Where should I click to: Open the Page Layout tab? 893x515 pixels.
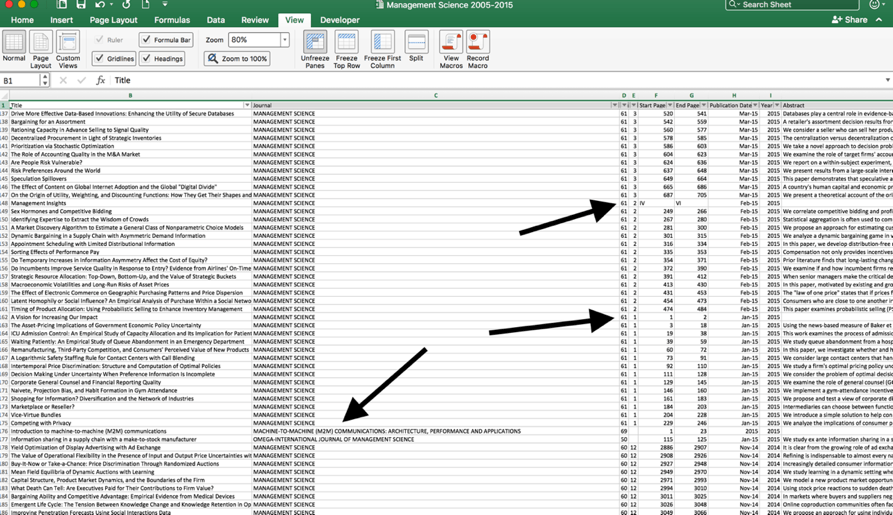[113, 20]
